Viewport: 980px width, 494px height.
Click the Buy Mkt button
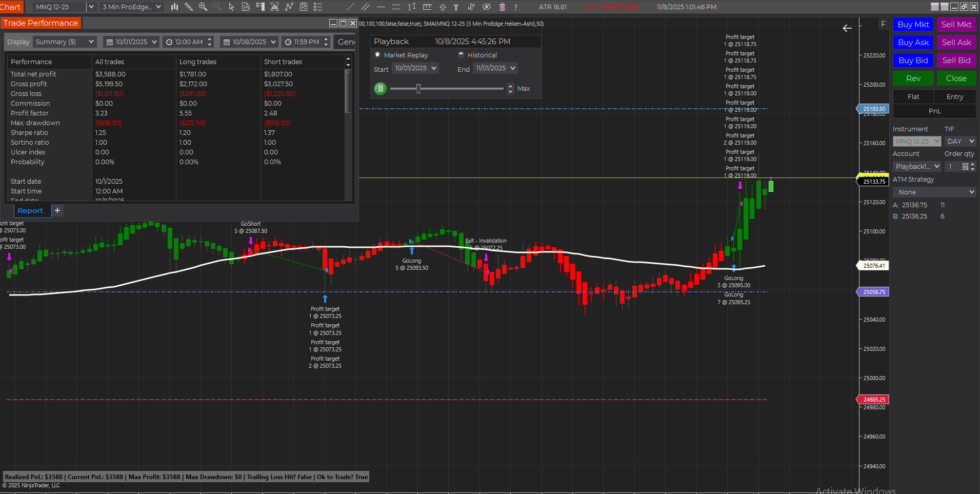[x=913, y=25]
